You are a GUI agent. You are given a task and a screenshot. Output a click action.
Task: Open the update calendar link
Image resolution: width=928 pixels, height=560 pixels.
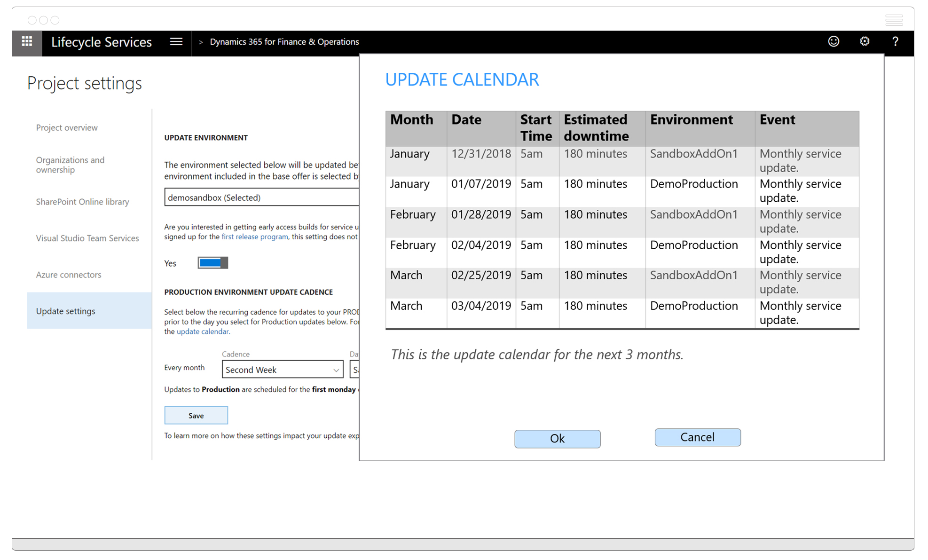click(203, 331)
